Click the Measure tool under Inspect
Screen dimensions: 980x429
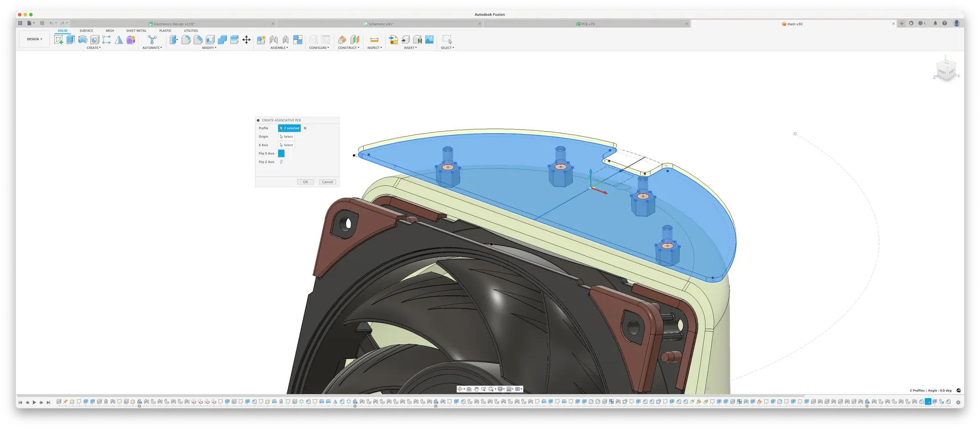tap(374, 40)
